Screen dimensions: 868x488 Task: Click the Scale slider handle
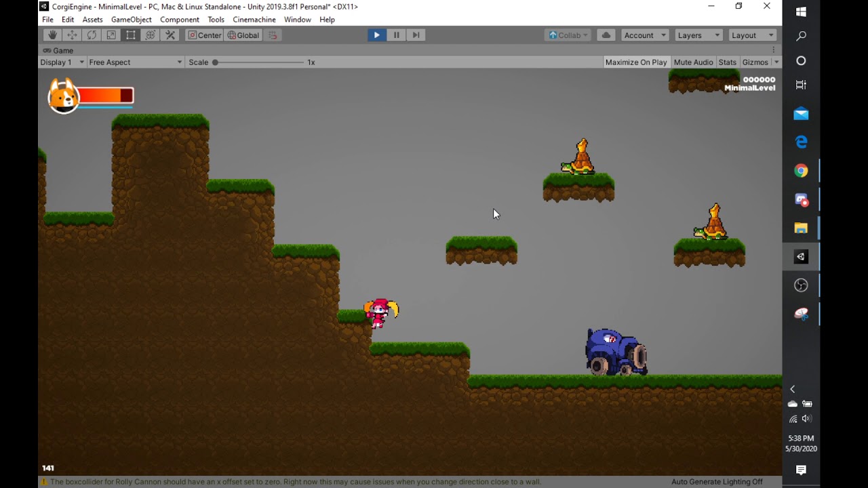click(x=215, y=62)
